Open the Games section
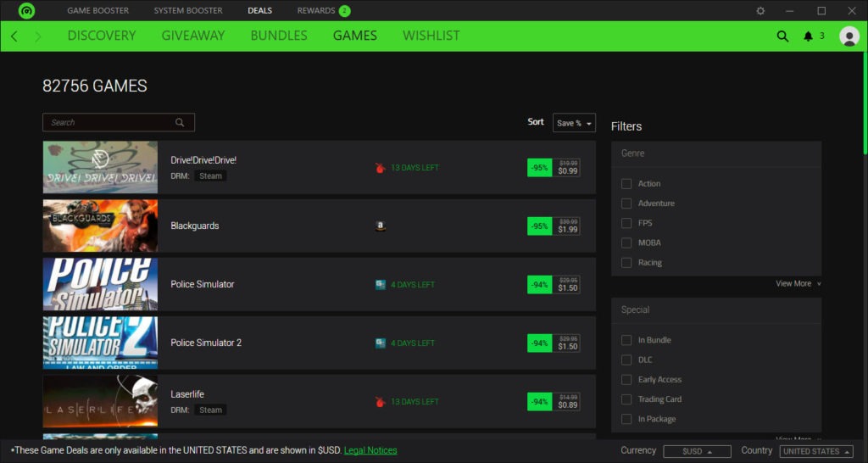The width and height of the screenshot is (868, 463). click(355, 36)
